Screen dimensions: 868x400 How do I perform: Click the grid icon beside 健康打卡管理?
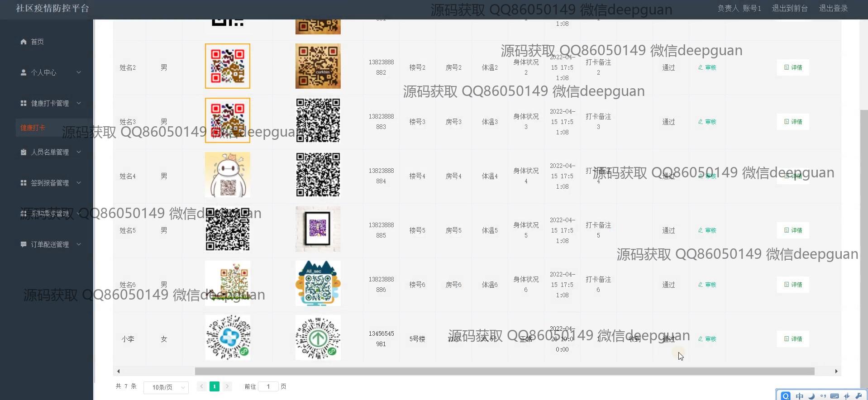(24, 103)
